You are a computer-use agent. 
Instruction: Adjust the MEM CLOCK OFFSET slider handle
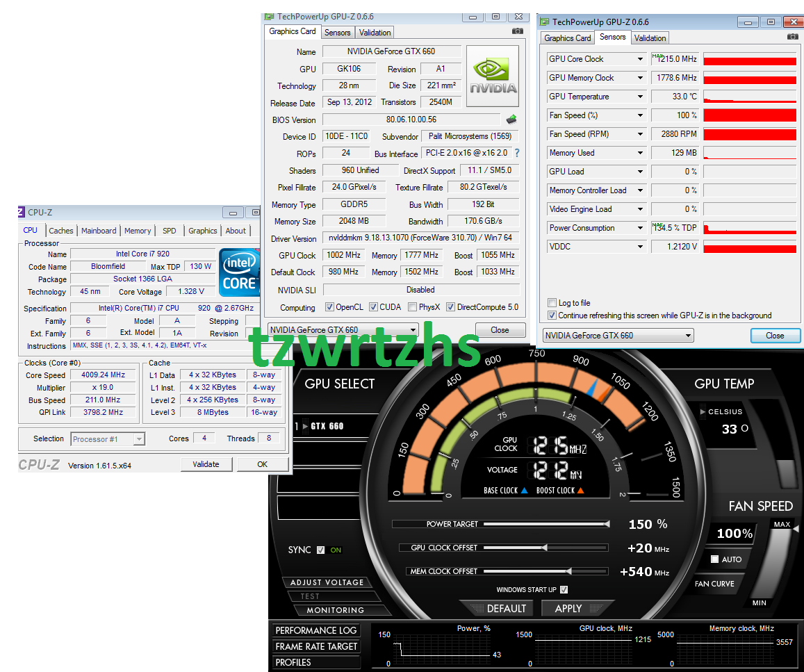coord(570,571)
